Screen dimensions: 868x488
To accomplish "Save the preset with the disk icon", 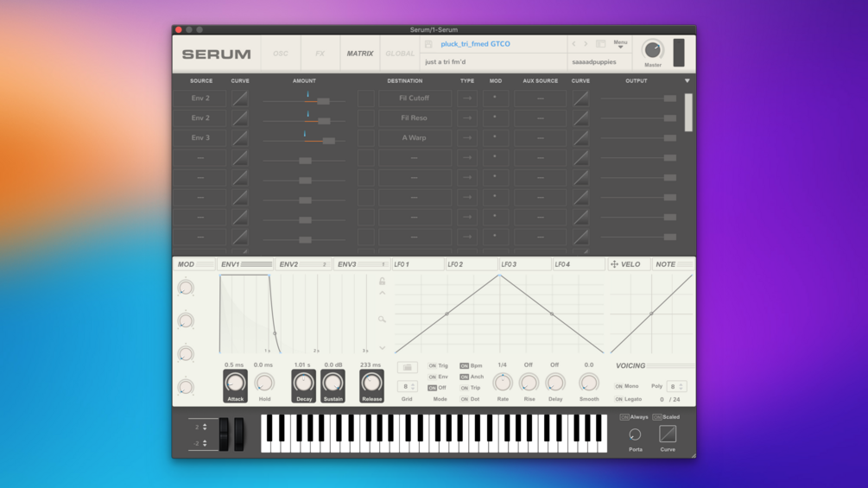I will click(428, 44).
